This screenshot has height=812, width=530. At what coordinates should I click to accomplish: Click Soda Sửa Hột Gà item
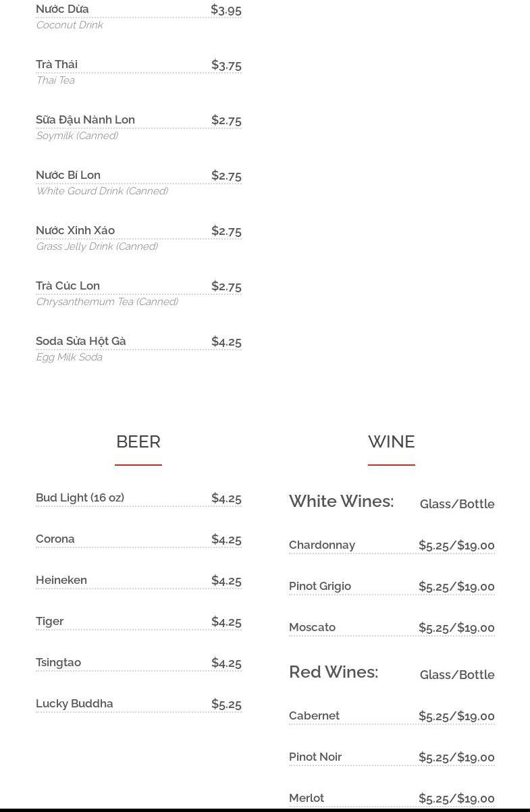coord(81,342)
